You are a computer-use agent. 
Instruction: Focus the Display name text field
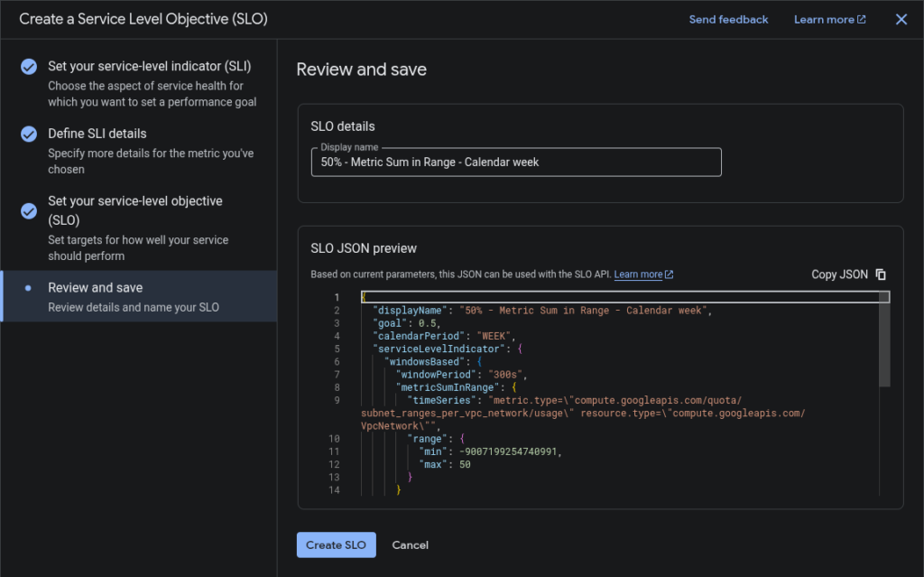pyautogui.click(x=509, y=163)
